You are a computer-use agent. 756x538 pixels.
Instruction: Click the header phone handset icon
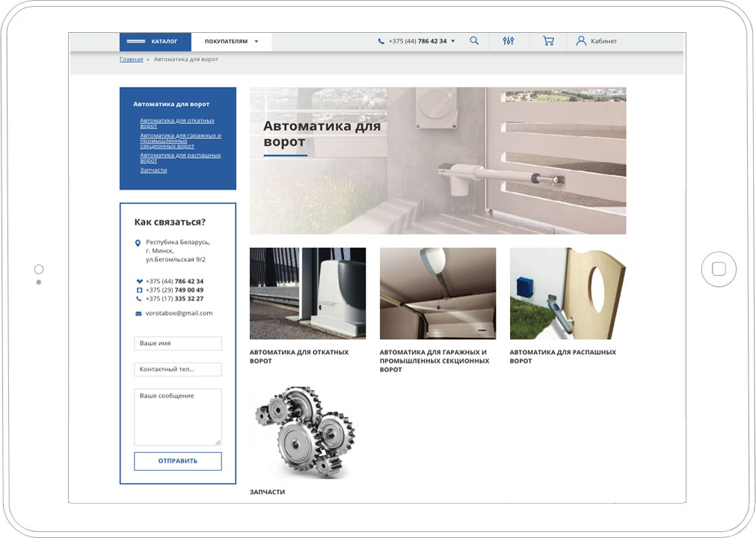click(381, 41)
